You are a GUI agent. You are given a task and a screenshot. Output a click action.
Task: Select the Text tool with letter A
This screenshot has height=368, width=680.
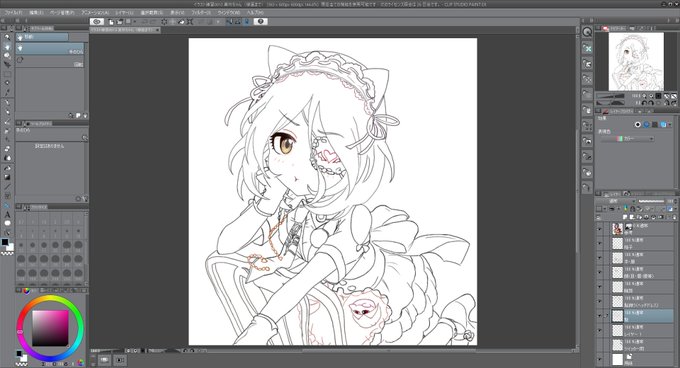click(x=7, y=215)
